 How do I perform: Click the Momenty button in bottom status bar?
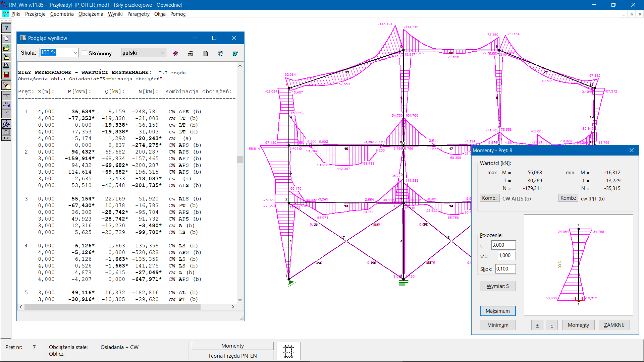tap(232, 346)
